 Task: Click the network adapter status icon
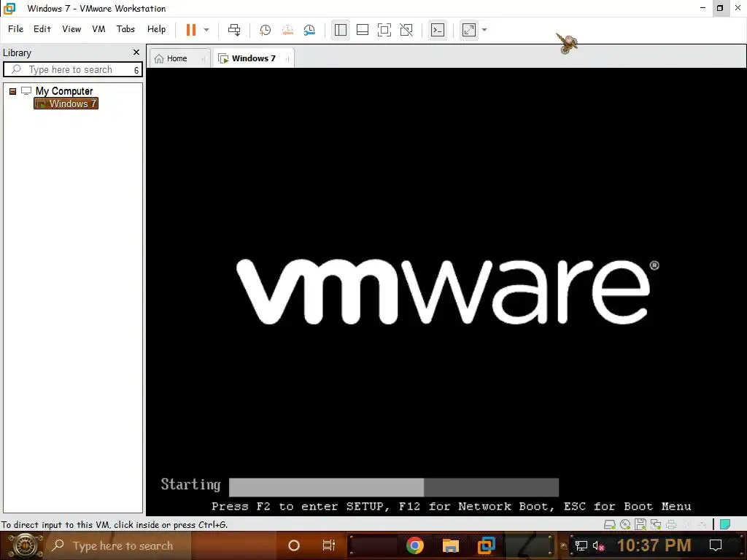656,525
